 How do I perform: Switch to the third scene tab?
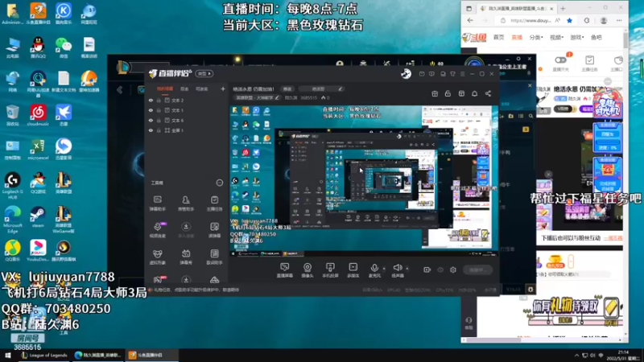201,88
